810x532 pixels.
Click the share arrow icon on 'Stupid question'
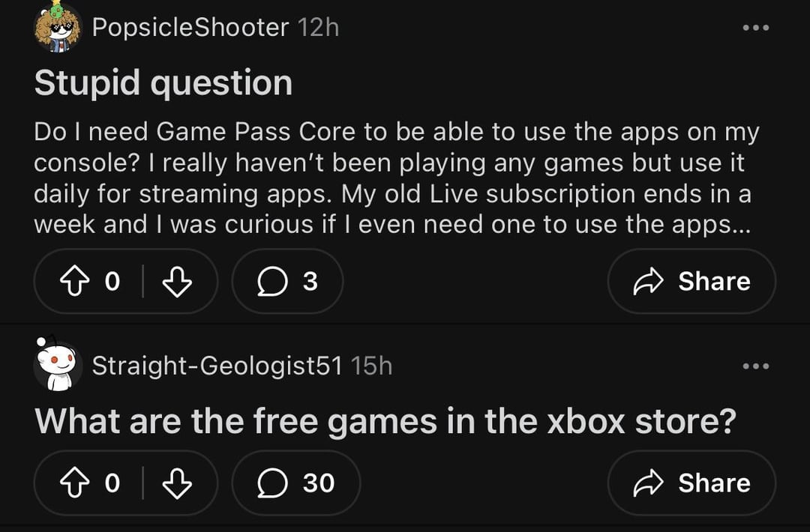(649, 282)
